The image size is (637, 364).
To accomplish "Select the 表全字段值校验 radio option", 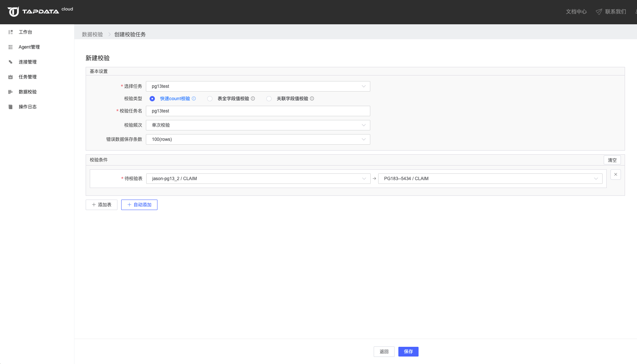I will [x=210, y=99].
